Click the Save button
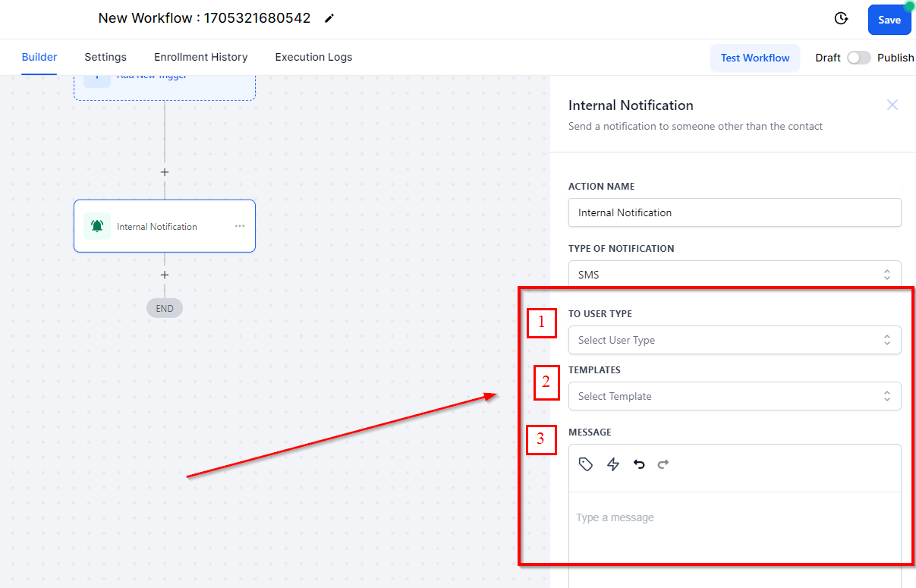The image size is (916, 588). pos(889,20)
